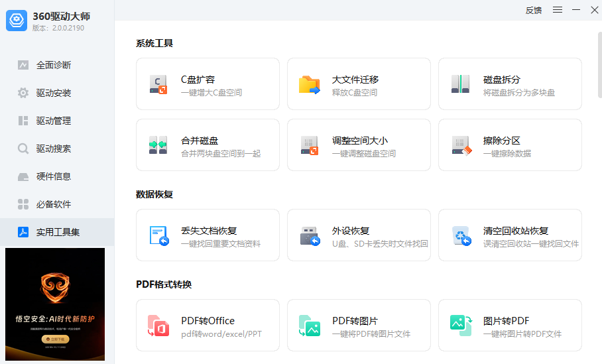Click the 反馈 feedback link

[x=533, y=11]
